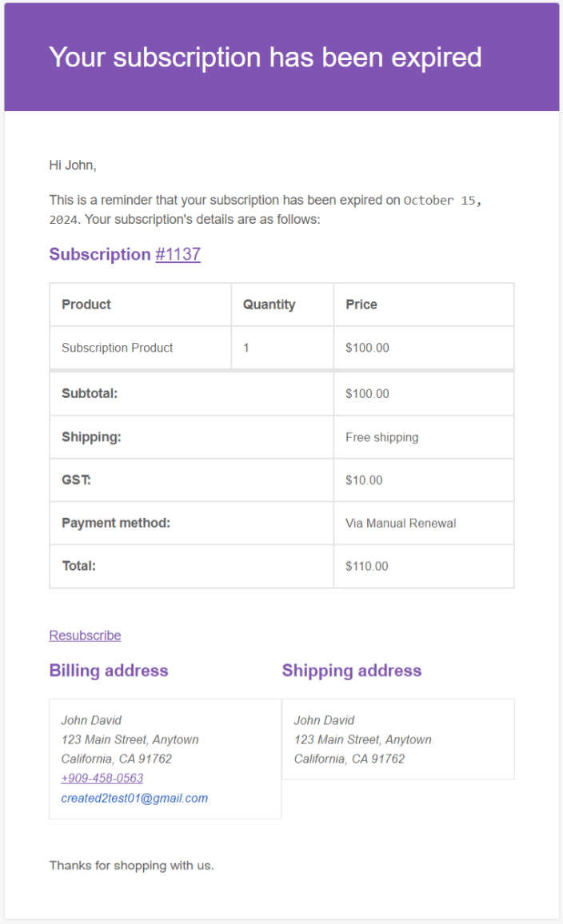Click the Shipping address heading
Screen dimensions: 563x924
click(x=351, y=671)
